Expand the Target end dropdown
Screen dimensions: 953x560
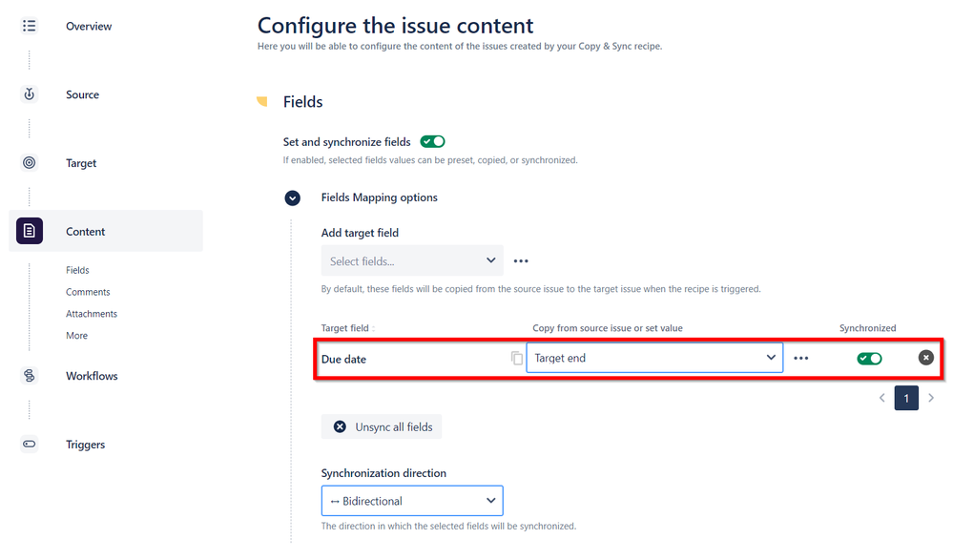point(654,358)
